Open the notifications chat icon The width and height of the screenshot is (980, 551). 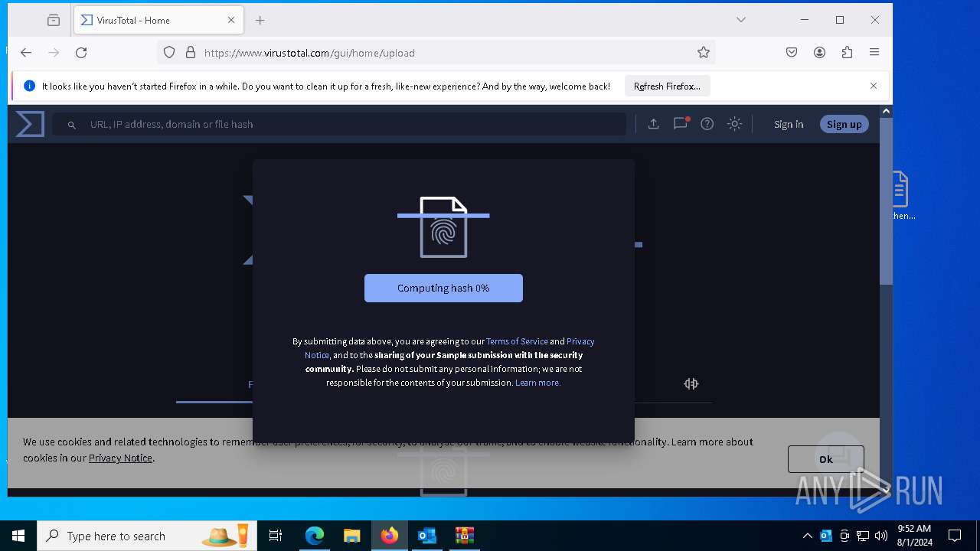coord(680,124)
